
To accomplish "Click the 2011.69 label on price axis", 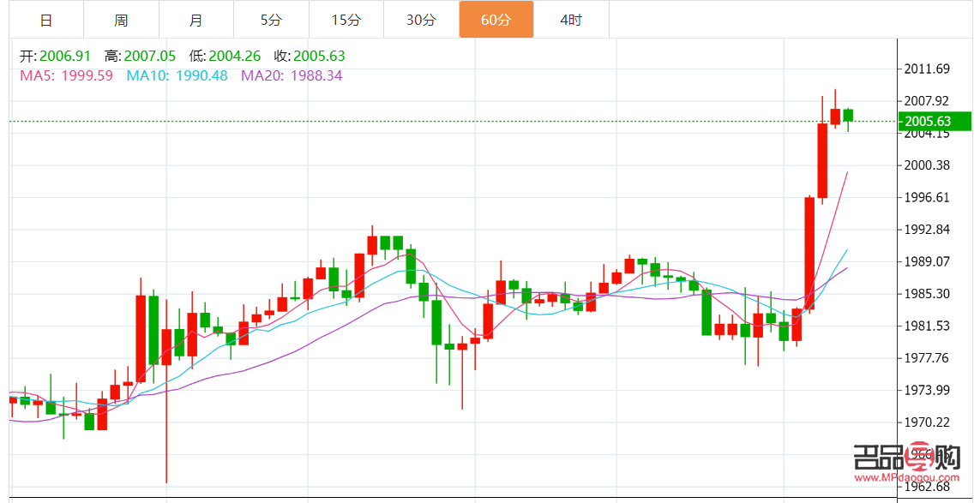I will click(926, 69).
